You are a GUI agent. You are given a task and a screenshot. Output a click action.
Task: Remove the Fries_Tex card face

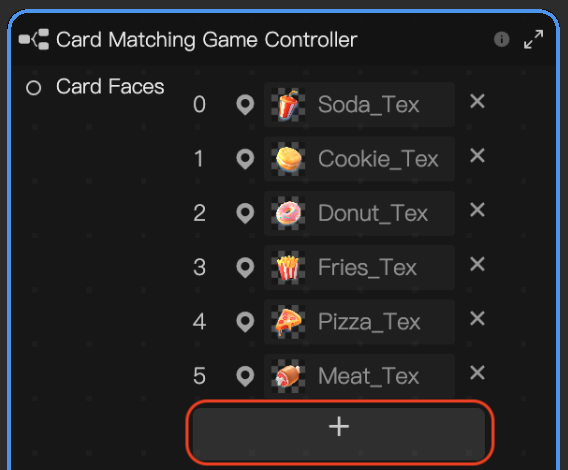pos(477,264)
